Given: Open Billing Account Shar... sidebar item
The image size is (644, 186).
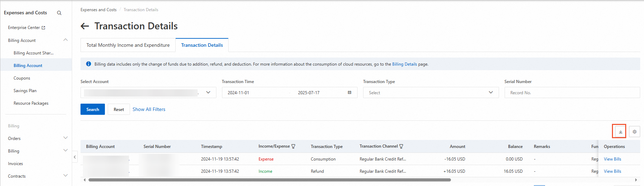Looking at the screenshot, I should (x=33, y=53).
